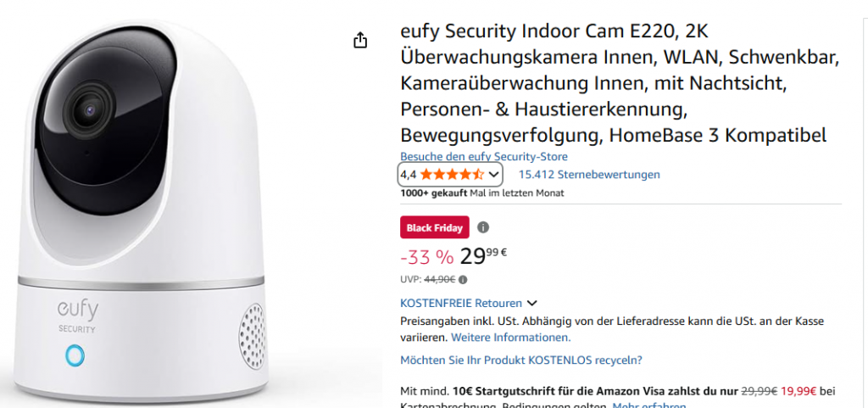Expand the chevron next to the star rating
This screenshot has width=868, height=408.
click(494, 175)
